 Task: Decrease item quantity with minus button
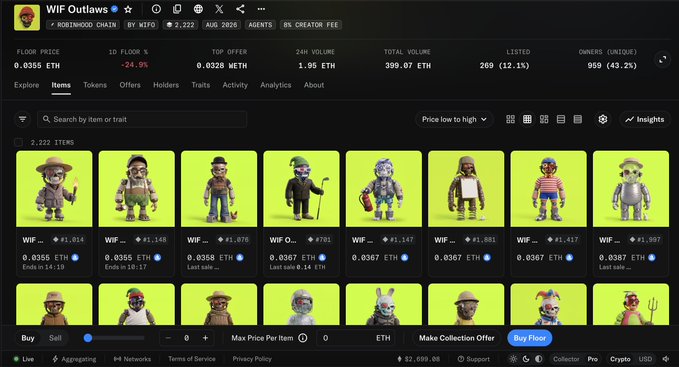pos(168,338)
